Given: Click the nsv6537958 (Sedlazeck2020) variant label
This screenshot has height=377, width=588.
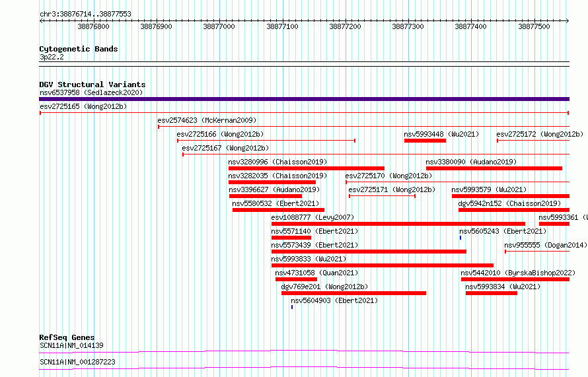Looking at the screenshot, I should click(x=91, y=92).
